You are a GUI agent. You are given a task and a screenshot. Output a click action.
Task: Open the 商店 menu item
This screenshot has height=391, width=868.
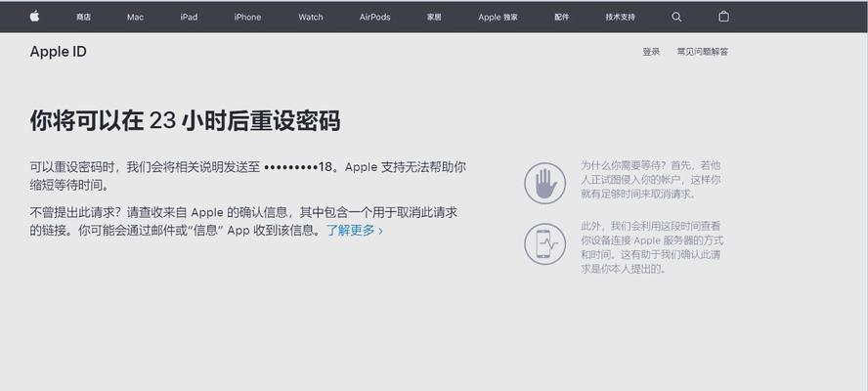coord(84,18)
